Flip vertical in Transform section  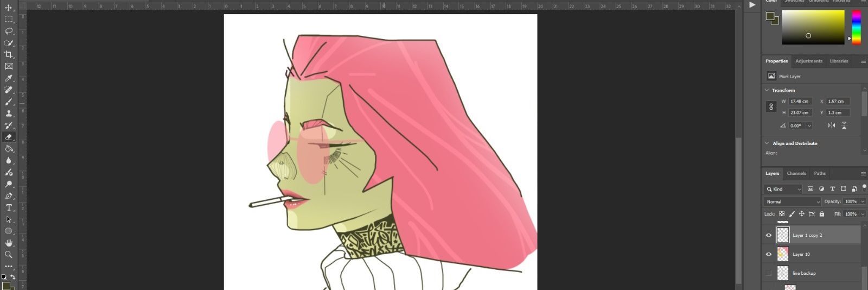pos(844,125)
